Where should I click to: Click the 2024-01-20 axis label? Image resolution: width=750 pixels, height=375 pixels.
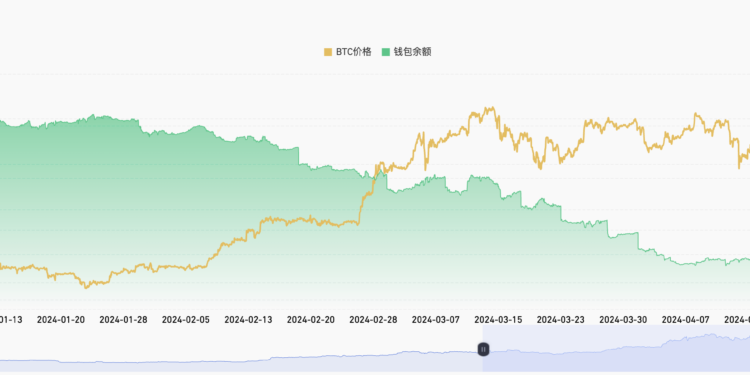[61, 320]
